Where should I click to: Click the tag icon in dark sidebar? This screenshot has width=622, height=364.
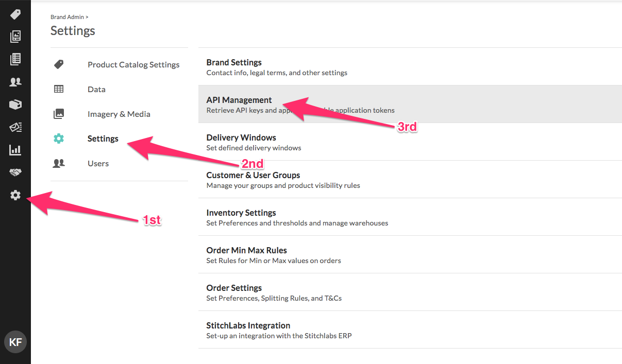[15, 14]
